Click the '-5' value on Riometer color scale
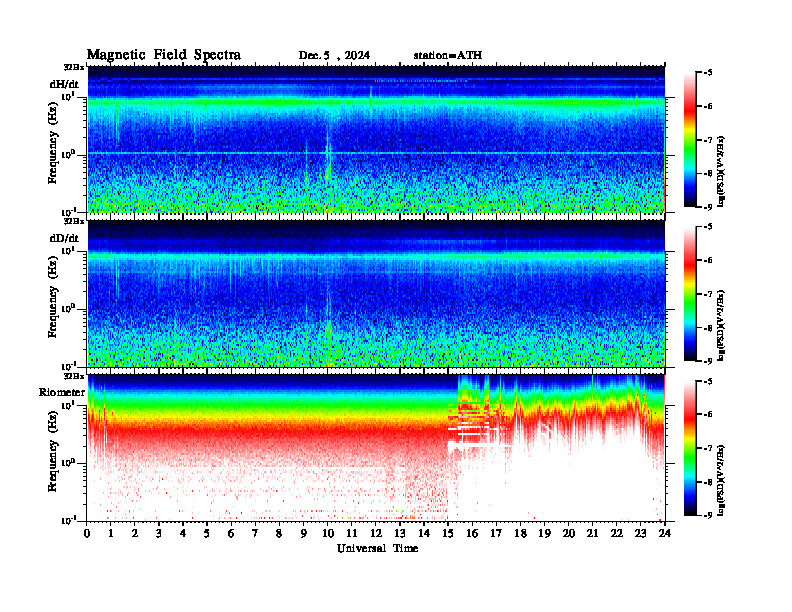The width and height of the screenshot is (792, 612). point(708,381)
